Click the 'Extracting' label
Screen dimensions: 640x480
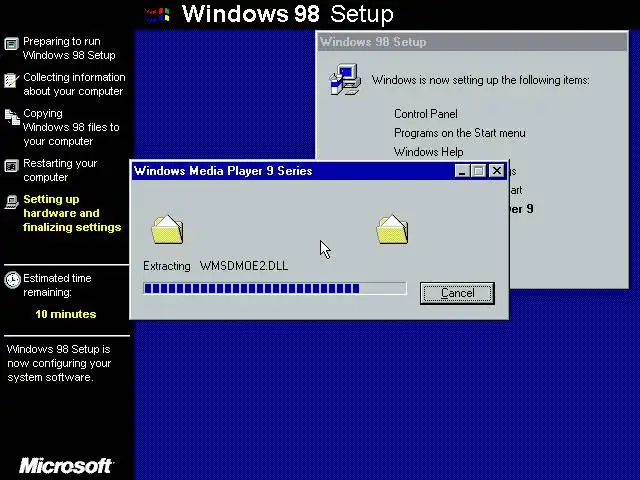coord(167,266)
